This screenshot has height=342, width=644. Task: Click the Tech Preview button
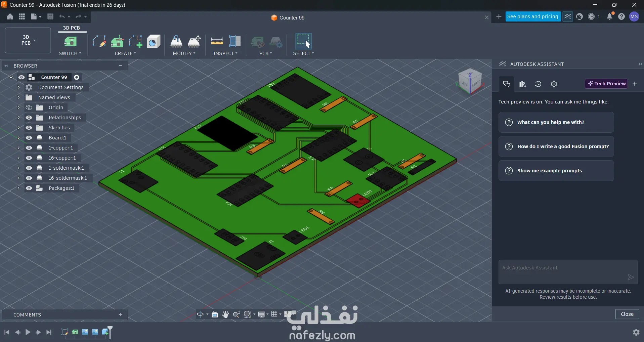click(607, 84)
